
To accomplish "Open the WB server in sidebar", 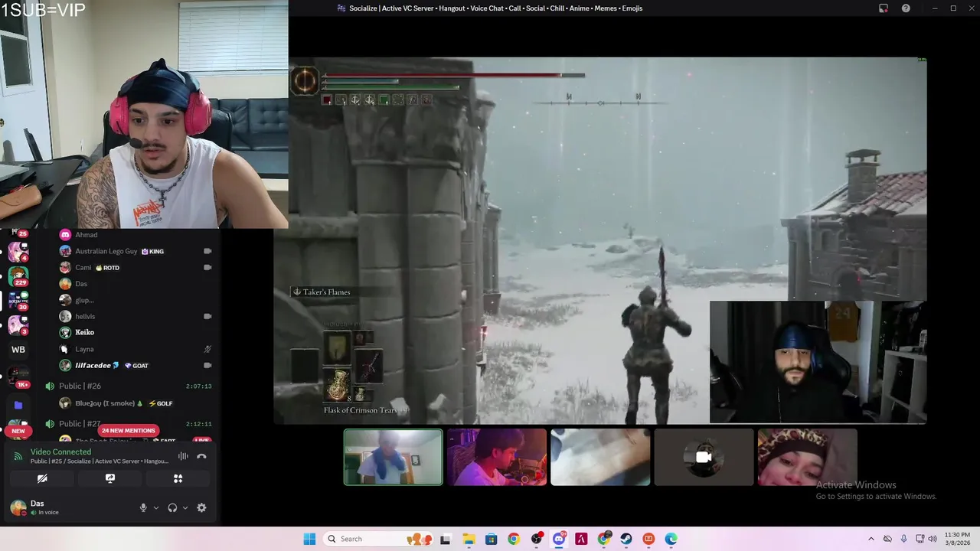I will (18, 350).
